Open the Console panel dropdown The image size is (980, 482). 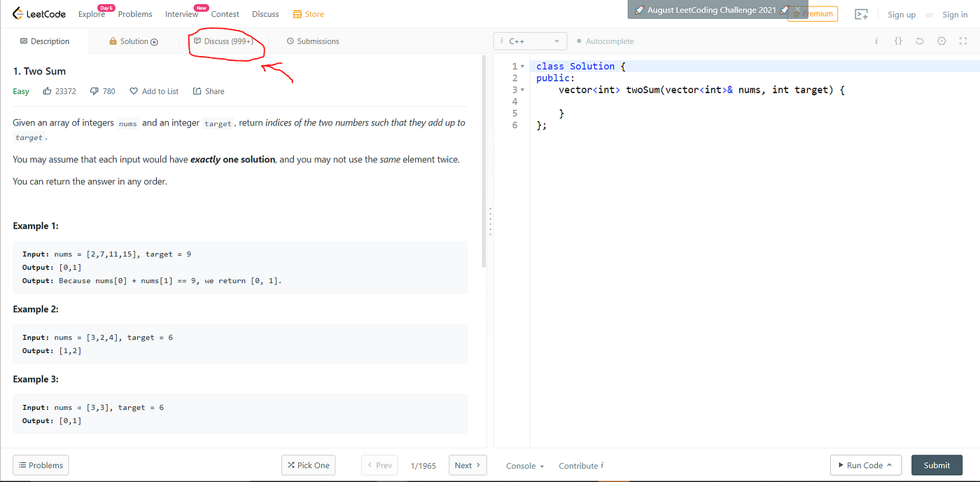click(x=524, y=465)
